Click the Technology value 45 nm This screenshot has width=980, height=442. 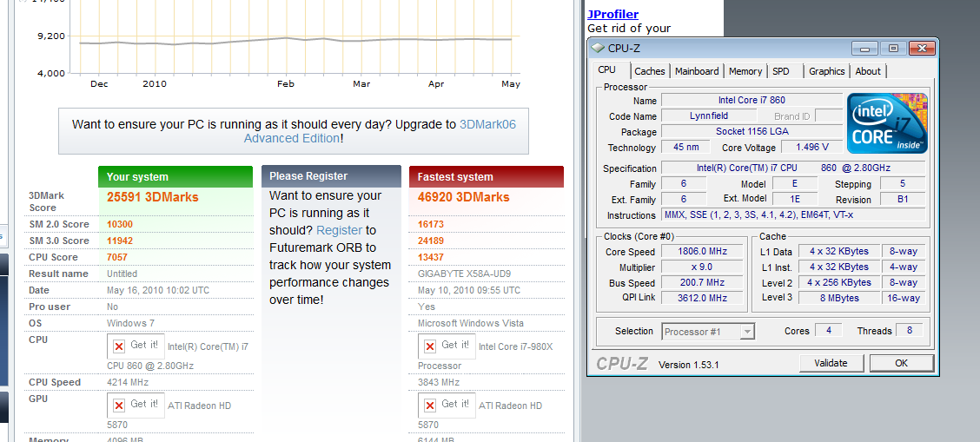pos(685,148)
